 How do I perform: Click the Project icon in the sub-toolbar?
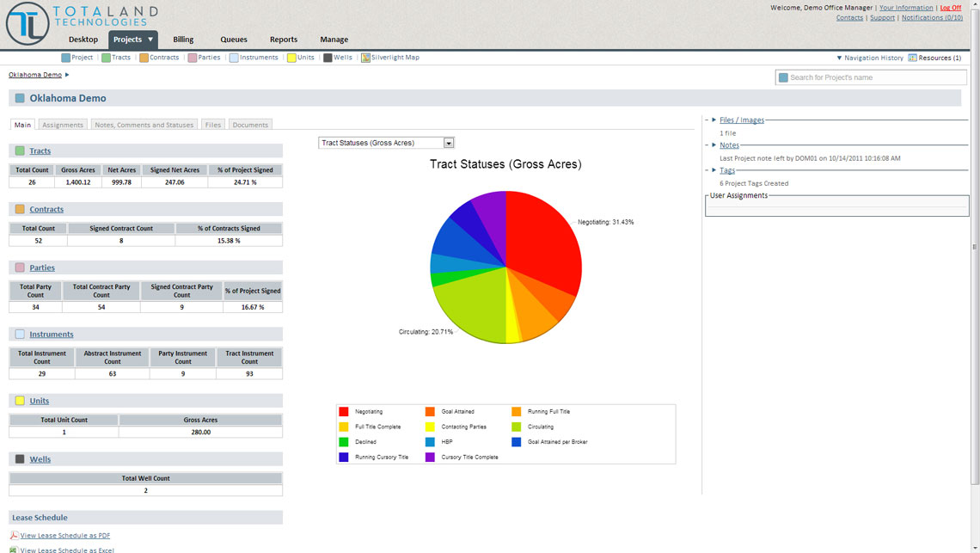[65, 58]
